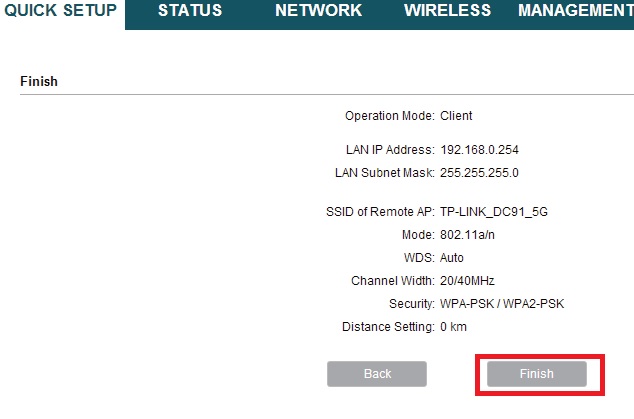Image resolution: width=634 pixels, height=419 pixels.
Task: Open the WIRELESS tab
Action: coord(447,11)
